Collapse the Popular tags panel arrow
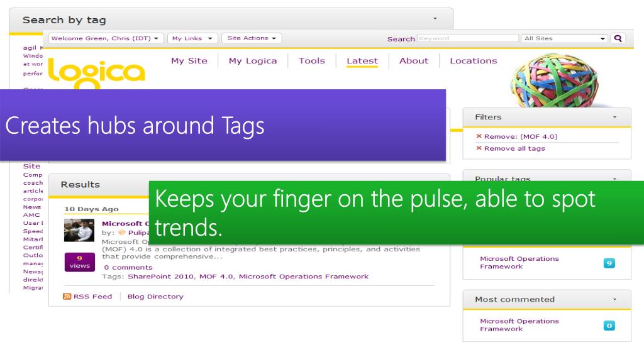 pos(614,178)
